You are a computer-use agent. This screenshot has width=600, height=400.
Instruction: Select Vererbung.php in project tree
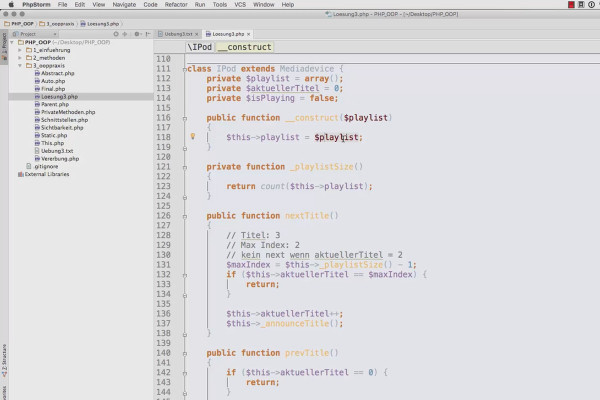coord(60,158)
